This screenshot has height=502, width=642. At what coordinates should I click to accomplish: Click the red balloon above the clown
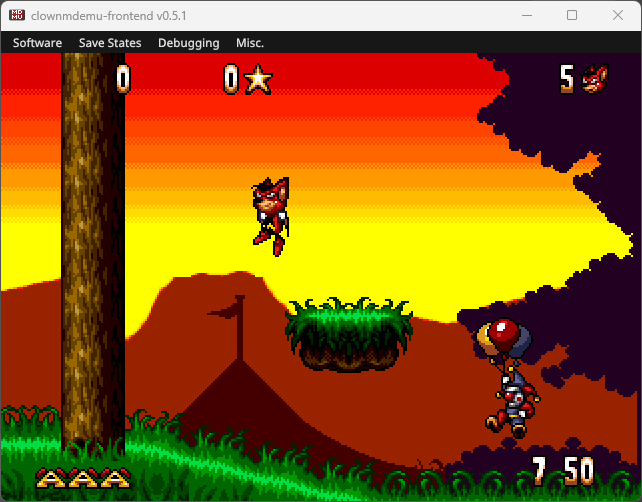[504, 335]
